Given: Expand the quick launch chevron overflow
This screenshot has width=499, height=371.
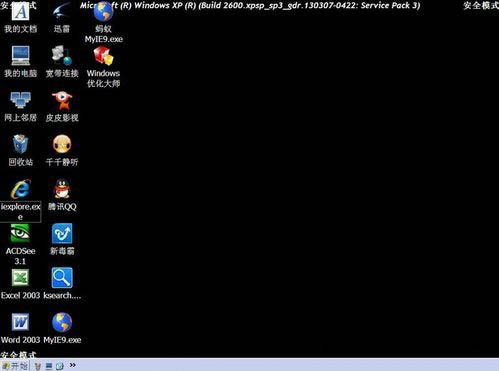Looking at the screenshot, I should pyautogui.click(x=72, y=365).
